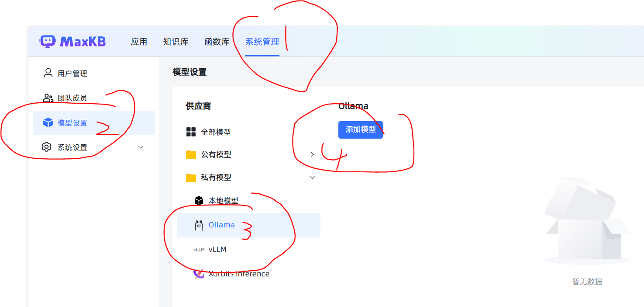Collapse the 私有模型 provider group
The width and height of the screenshot is (644, 307).
pos(312,178)
